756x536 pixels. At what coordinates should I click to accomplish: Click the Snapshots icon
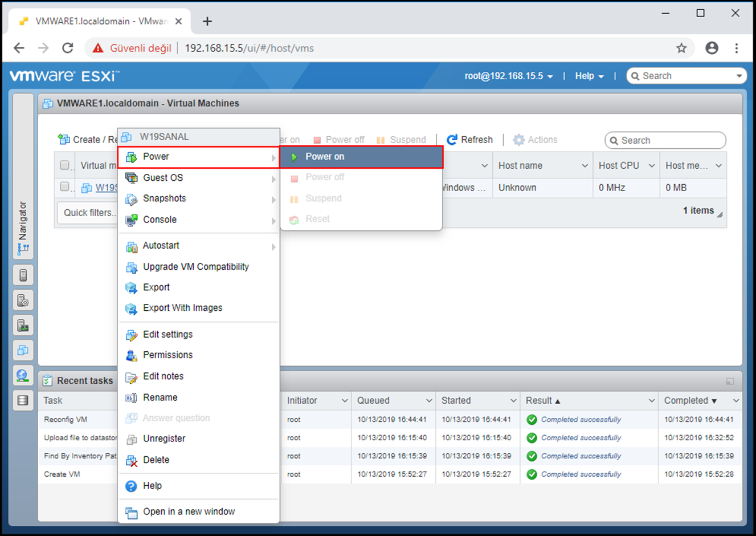131,199
